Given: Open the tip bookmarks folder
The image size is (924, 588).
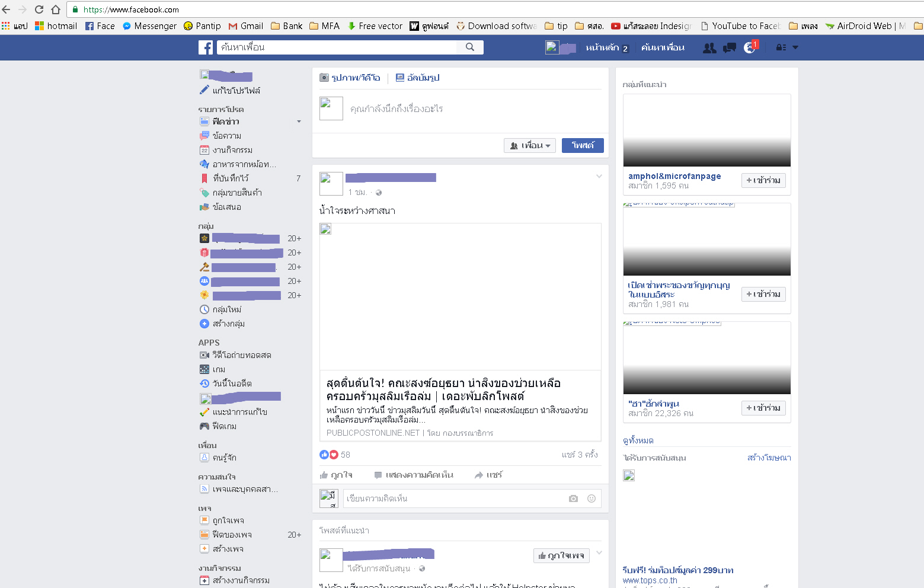Looking at the screenshot, I should (556, 26).
